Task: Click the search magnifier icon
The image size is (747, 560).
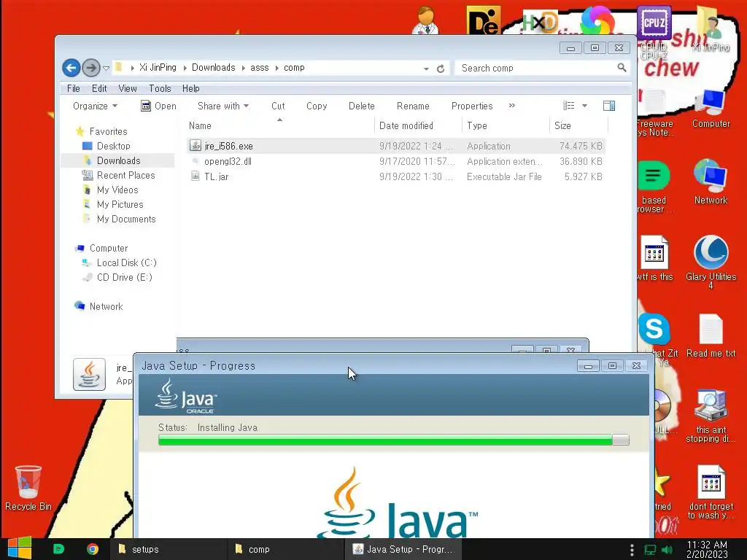Action: click(x=622, y=68)
